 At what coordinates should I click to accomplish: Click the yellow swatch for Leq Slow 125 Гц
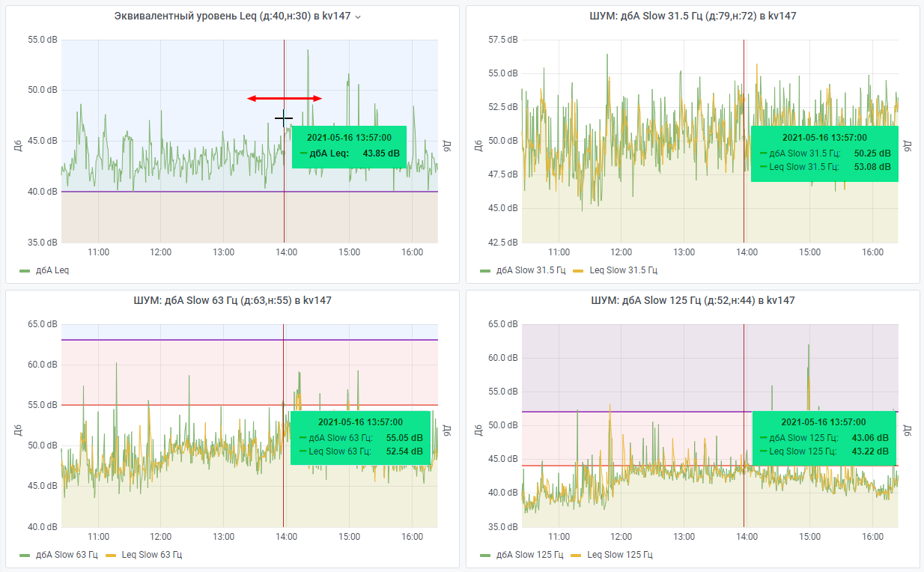576,555
